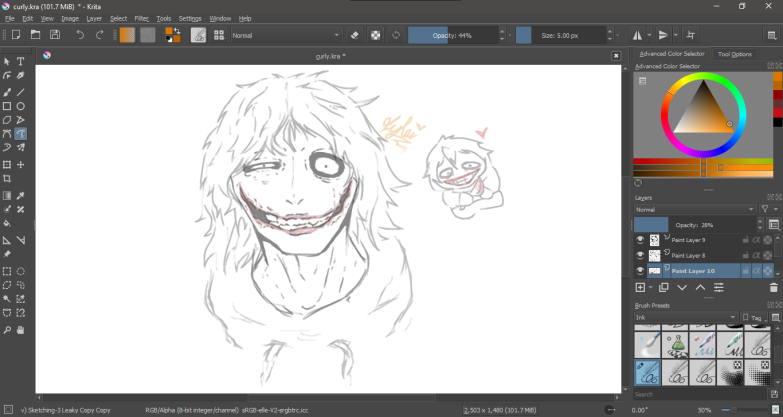Click the brush Opacity 44% slider
Screen dimensions: 783x417
pos(452,35)
